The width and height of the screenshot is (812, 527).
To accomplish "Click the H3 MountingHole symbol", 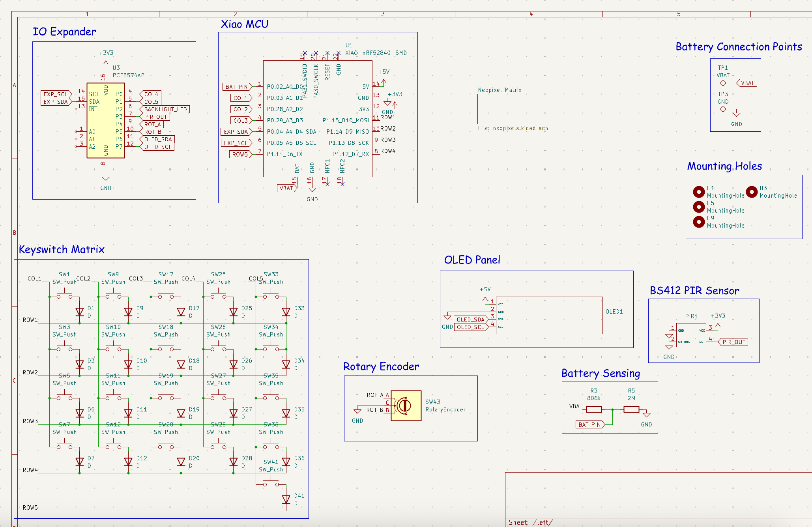I will point(752,192).
